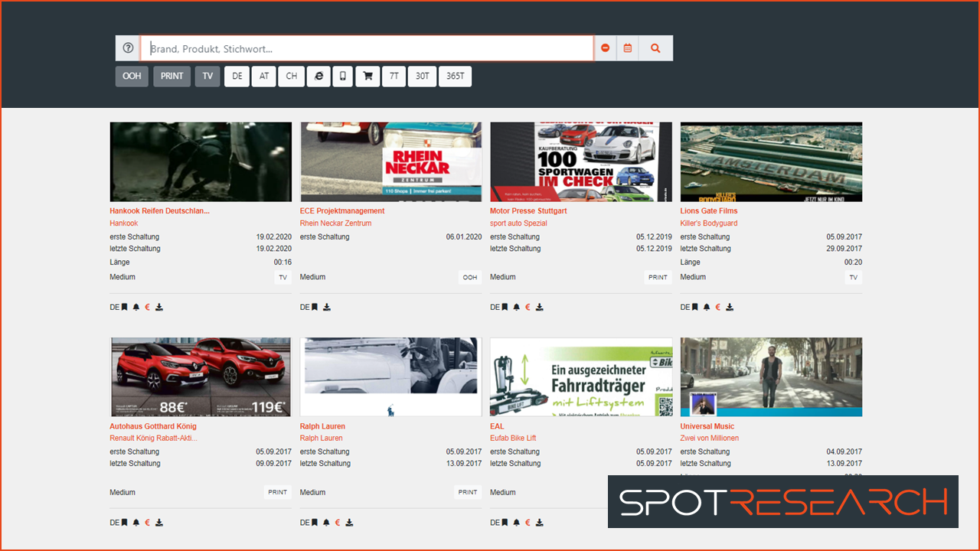Open the 100 Sportwagen im Check thumbnail

[x=581, y=162]
